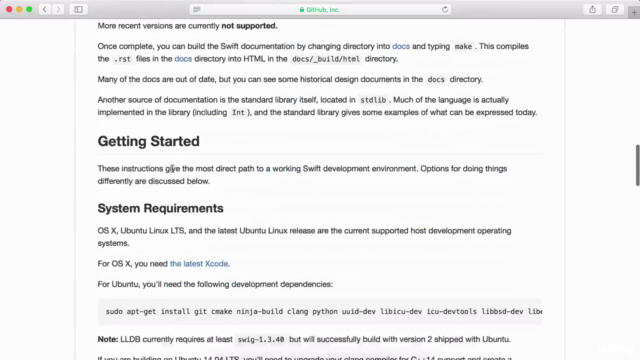Click the page's vertical scrollbar thumb
The height and width of the screenshot is (360, 640).
[x=637, y=165]
